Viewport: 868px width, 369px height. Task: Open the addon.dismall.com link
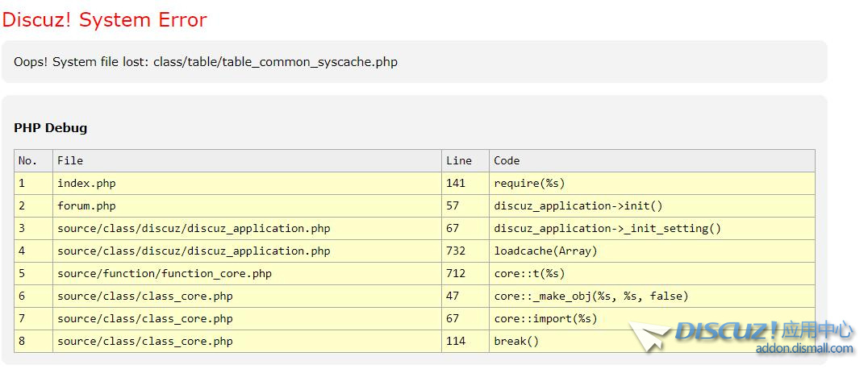803,349
